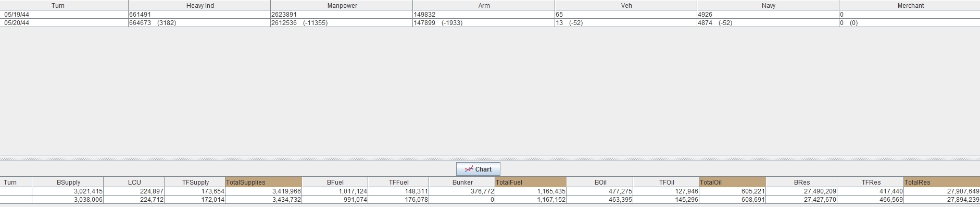Click Heavy Ind value 664673 (3182)

click(x=153, y=23)
